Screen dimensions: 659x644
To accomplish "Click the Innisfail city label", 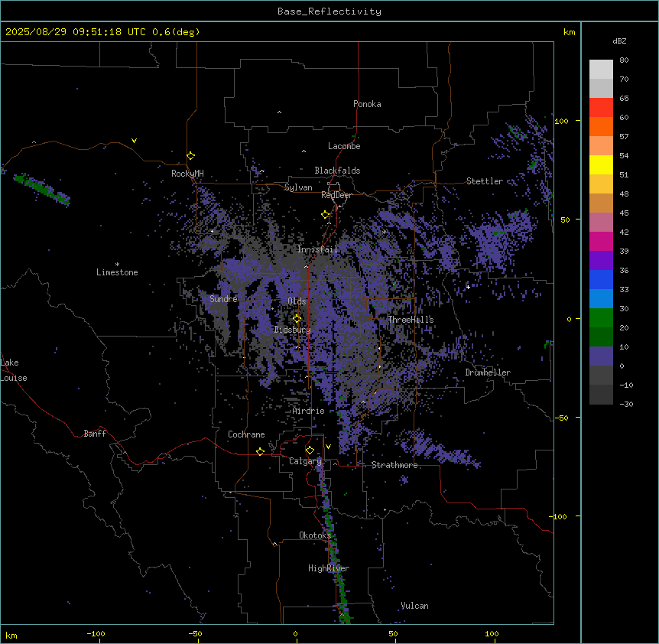I will [x=317, y=249].
